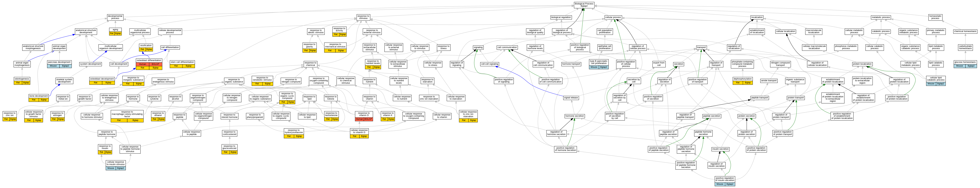
Task: Click the 'protein localization to extracellular region' node
Action: click(x=862, y=81)
